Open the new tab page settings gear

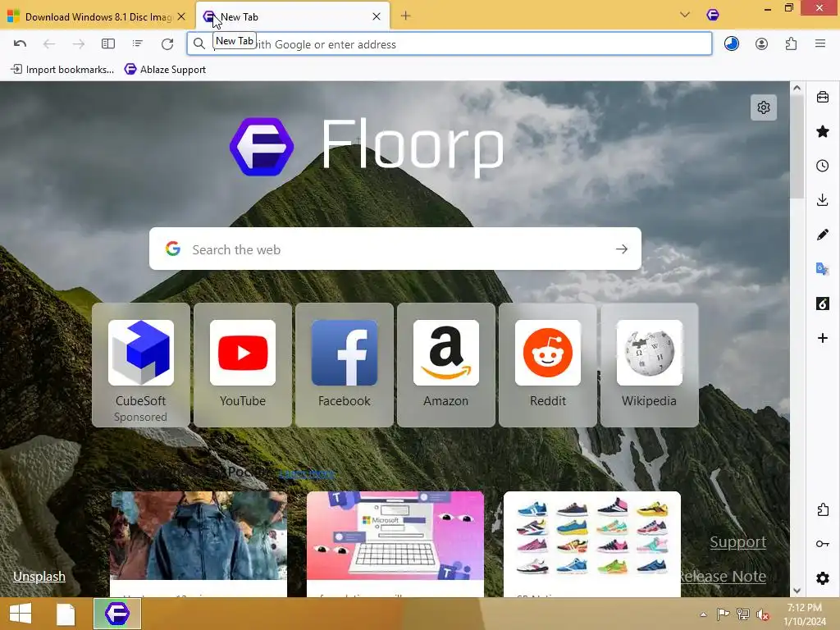(x=764, y=107)
